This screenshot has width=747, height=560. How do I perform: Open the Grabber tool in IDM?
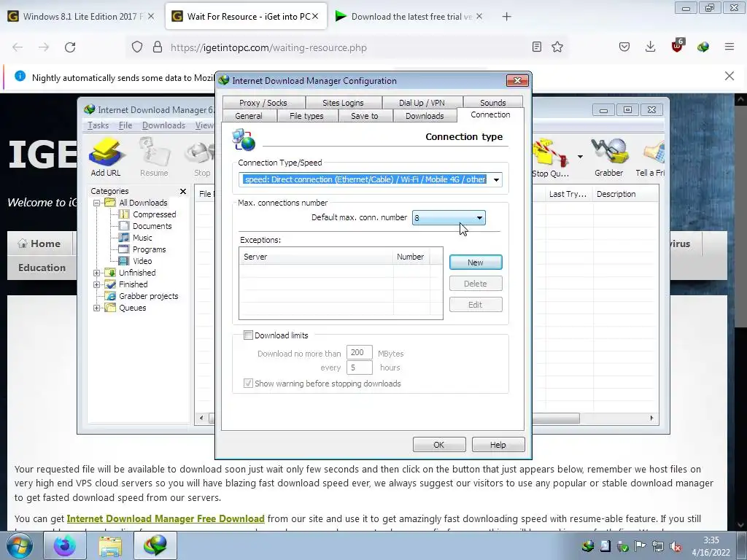point(609,157)
